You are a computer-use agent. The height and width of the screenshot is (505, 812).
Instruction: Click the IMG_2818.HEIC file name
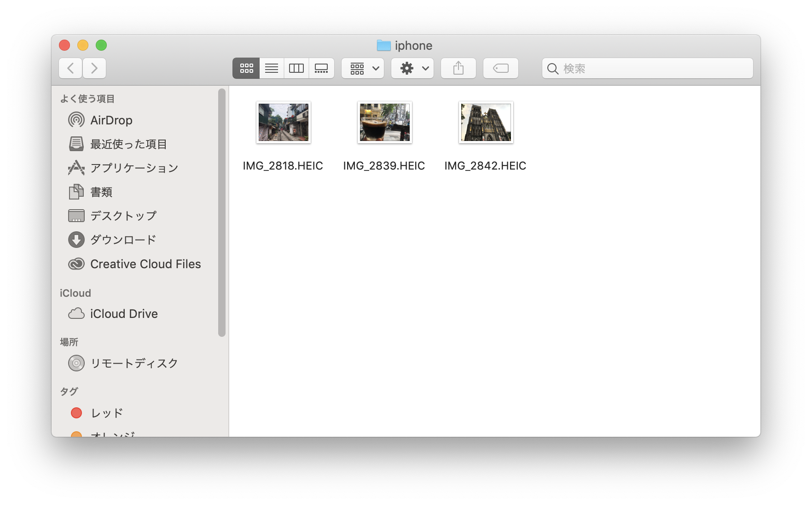tap(283, 166)
